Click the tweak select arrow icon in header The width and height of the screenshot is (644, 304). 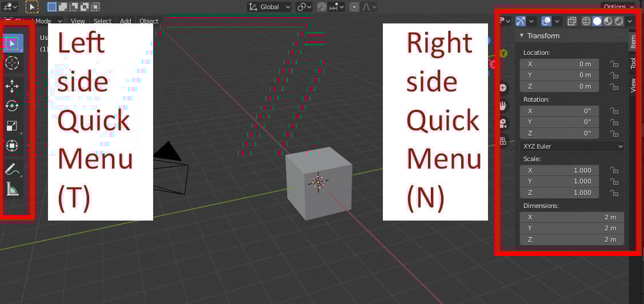pos(32,7)
